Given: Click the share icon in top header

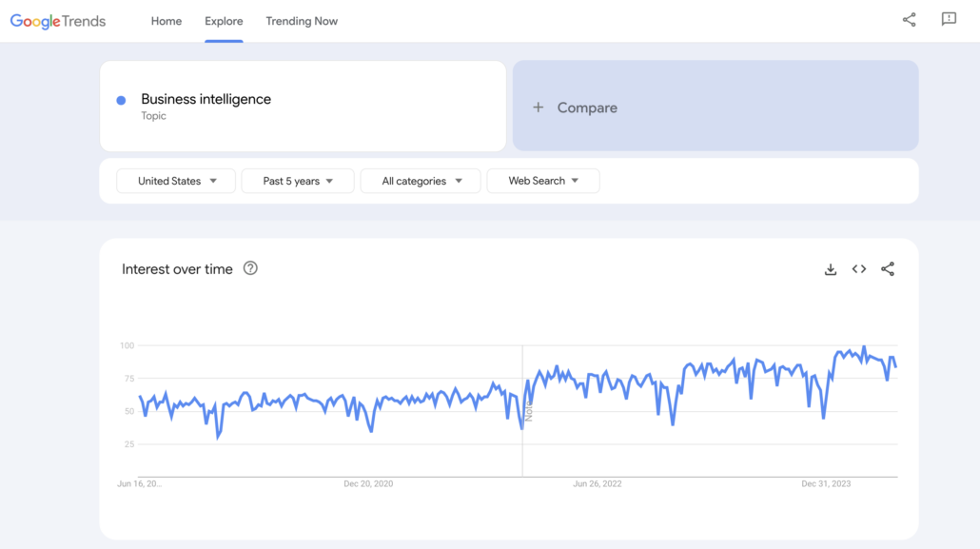Looking at the screenshot, I should (909, 20).
